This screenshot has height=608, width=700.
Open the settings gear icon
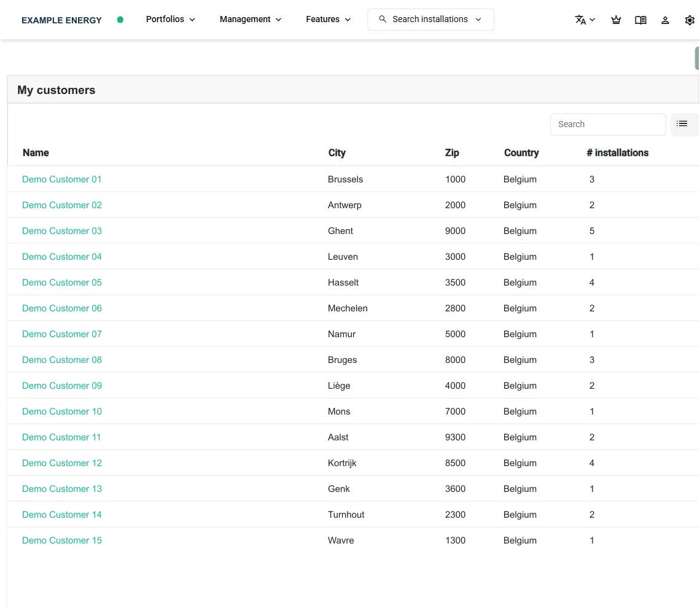[690, 20]
